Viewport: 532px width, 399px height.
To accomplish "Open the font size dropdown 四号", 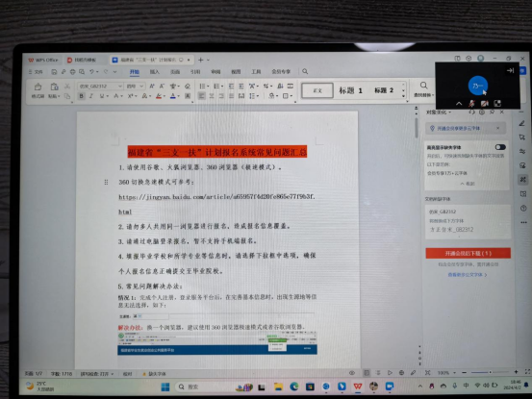I will 135,87.
